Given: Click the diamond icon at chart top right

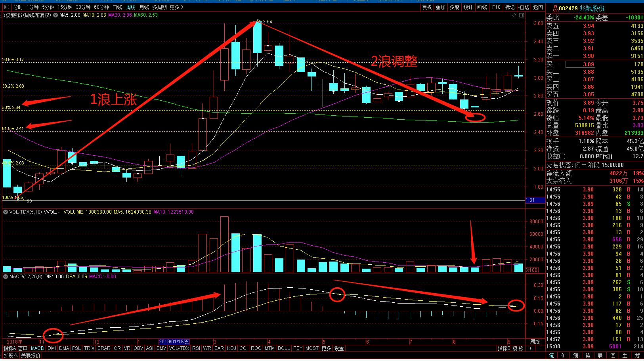Looking at the screenshot, I should point(514,15).
